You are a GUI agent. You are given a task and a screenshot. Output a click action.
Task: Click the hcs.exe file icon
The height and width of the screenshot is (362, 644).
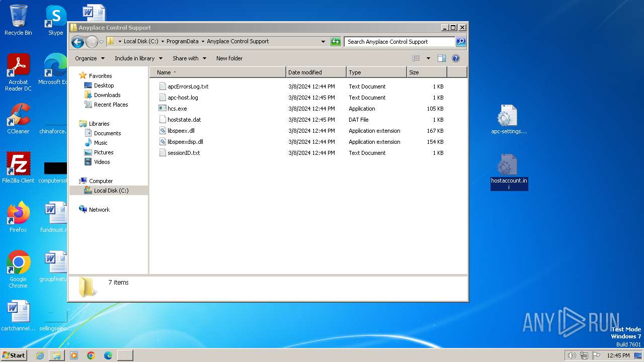(x=163, y=109)
